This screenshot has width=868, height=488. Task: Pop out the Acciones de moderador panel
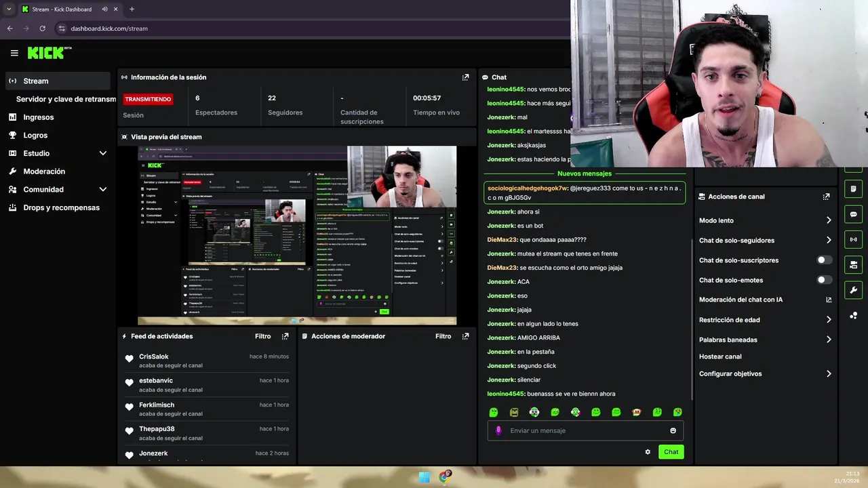(465, 336)
